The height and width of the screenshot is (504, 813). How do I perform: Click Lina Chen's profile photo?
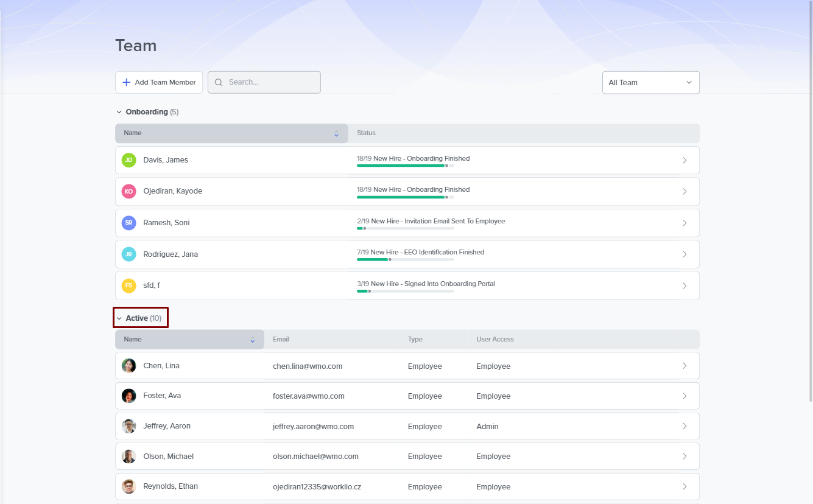pyautogui.click(x=128, y=366)
